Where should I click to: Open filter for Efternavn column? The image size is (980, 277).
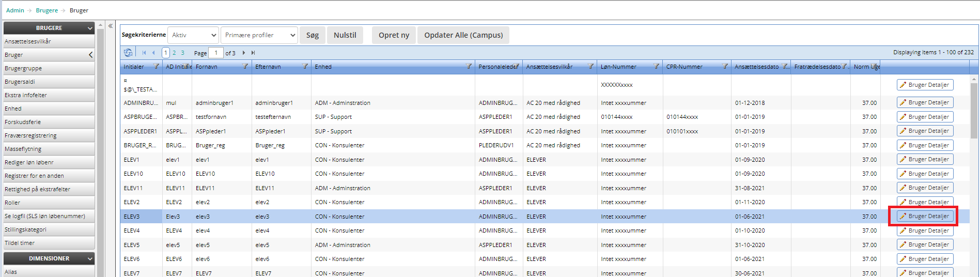[305, 67]
